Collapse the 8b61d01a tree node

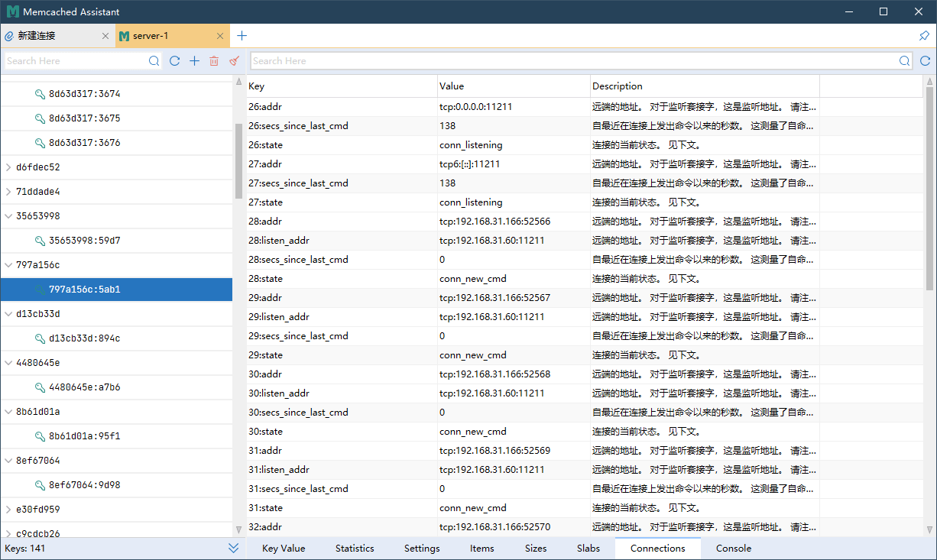click(8, 412)
